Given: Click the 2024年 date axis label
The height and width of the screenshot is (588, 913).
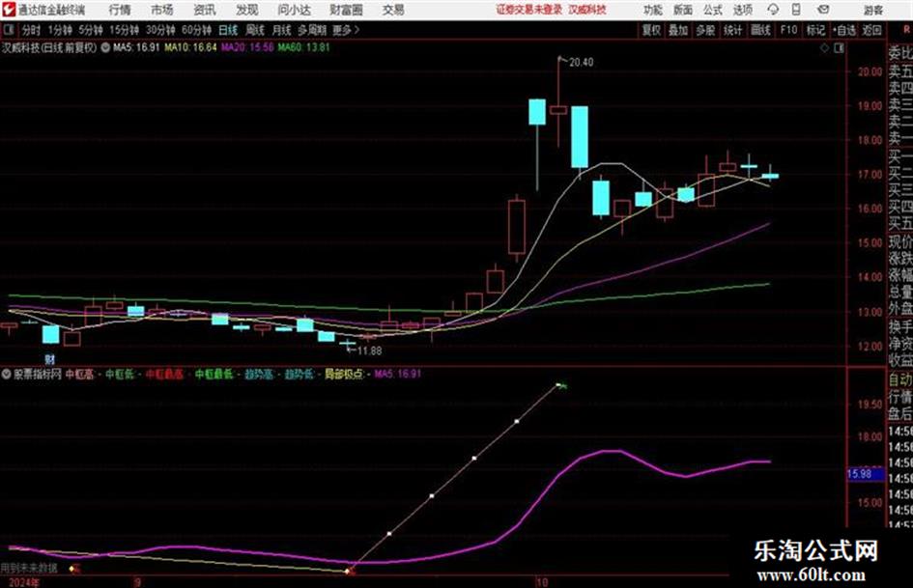Looking at the screenshot, I should pos(23,582).
